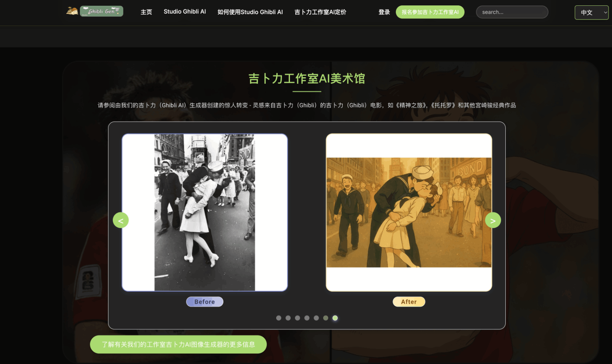Click the Ghibli Gen logo
The image size is (612, 364).
pyautogui.click(x=95, y=11)
